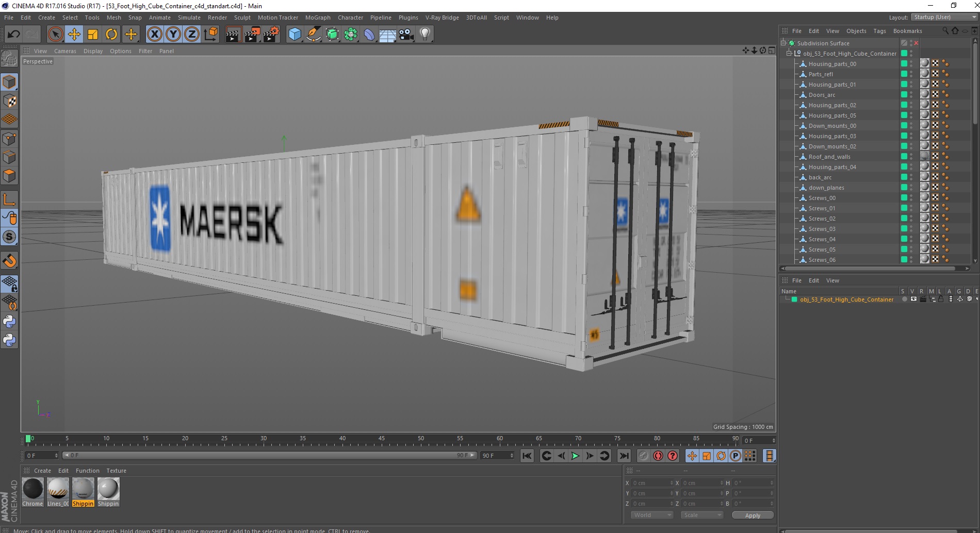Toggle X axis lock
The image size is (980, 533).
[154, 35]
